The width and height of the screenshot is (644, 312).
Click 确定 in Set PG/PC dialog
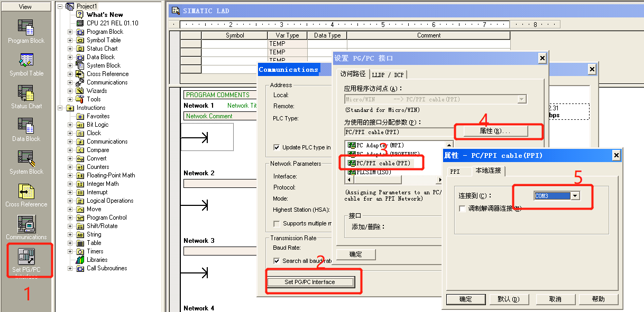click(356, 254)
